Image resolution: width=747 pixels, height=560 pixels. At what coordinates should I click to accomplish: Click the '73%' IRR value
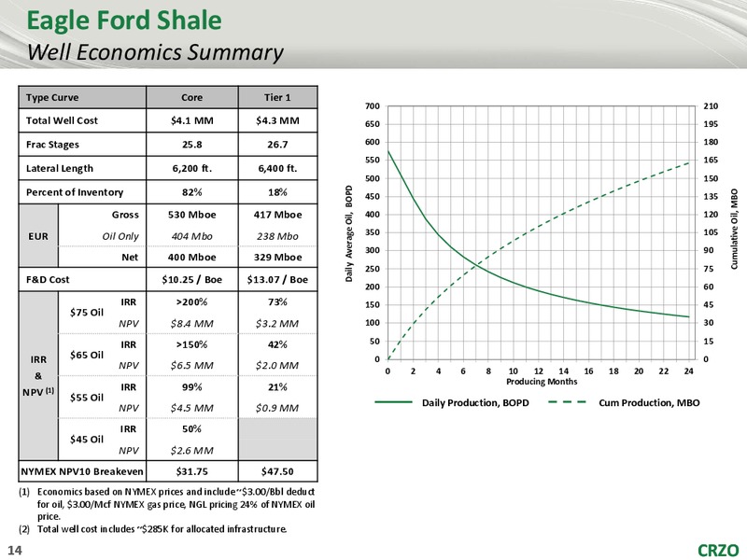pyautogui.click(x=277, y=301)
